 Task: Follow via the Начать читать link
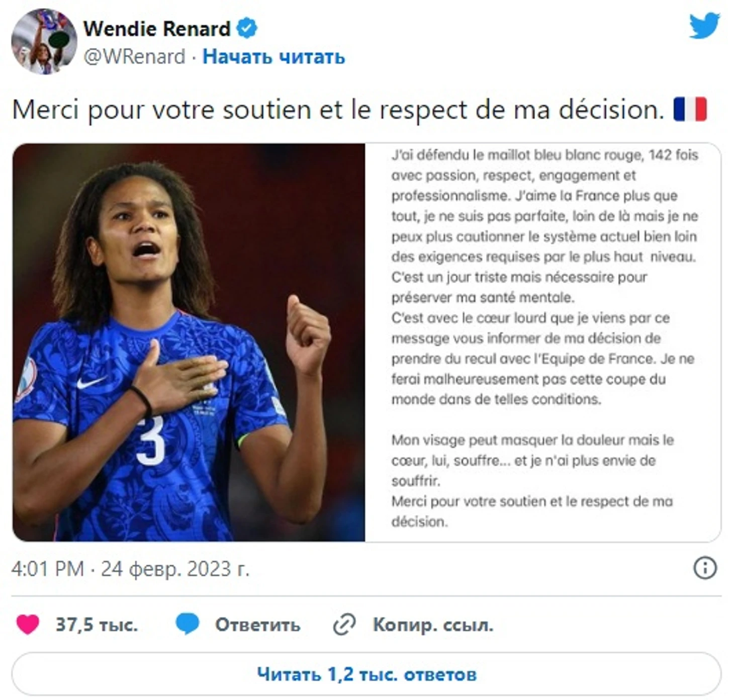[273, 57]
